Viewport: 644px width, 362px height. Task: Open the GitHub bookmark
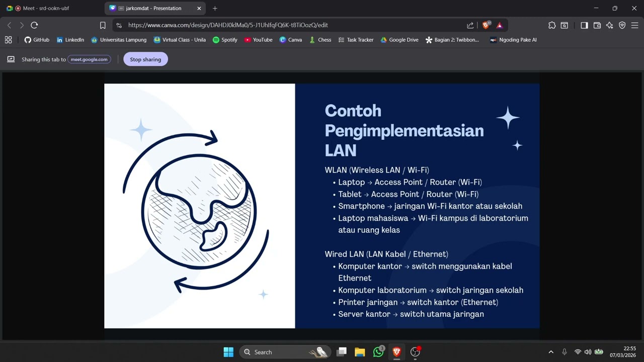tap(37, 40)
